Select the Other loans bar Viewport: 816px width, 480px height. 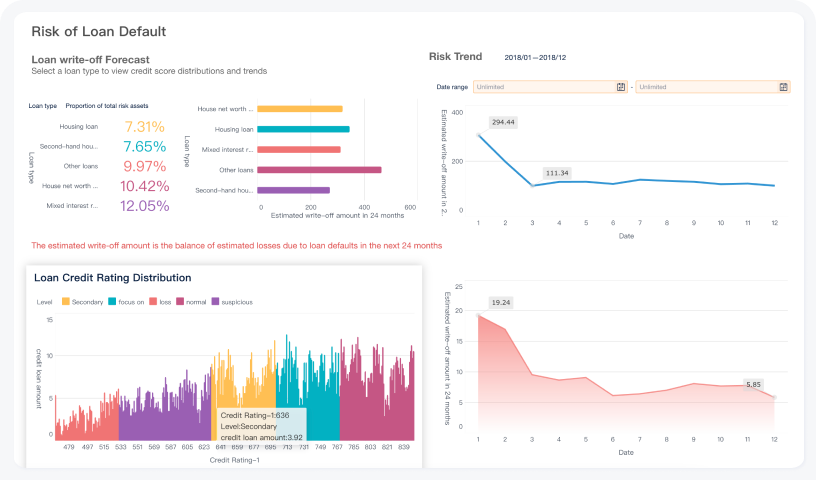coord(319,170)
